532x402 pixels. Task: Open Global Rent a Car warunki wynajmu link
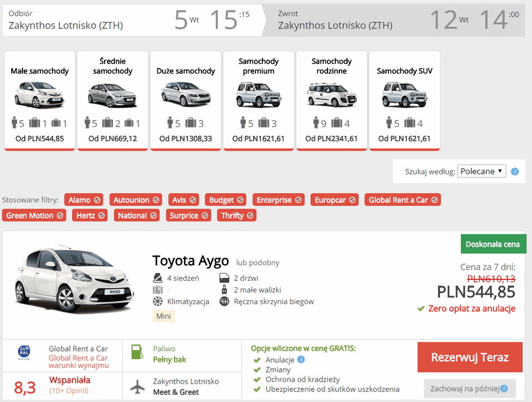(79, 362)
